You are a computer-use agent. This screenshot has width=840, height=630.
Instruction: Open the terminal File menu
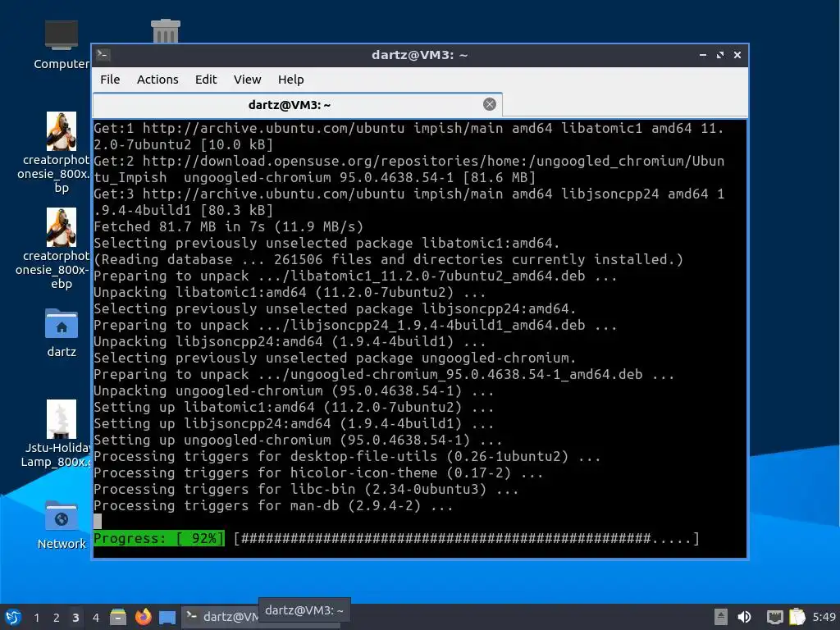[x=110, y=80]
